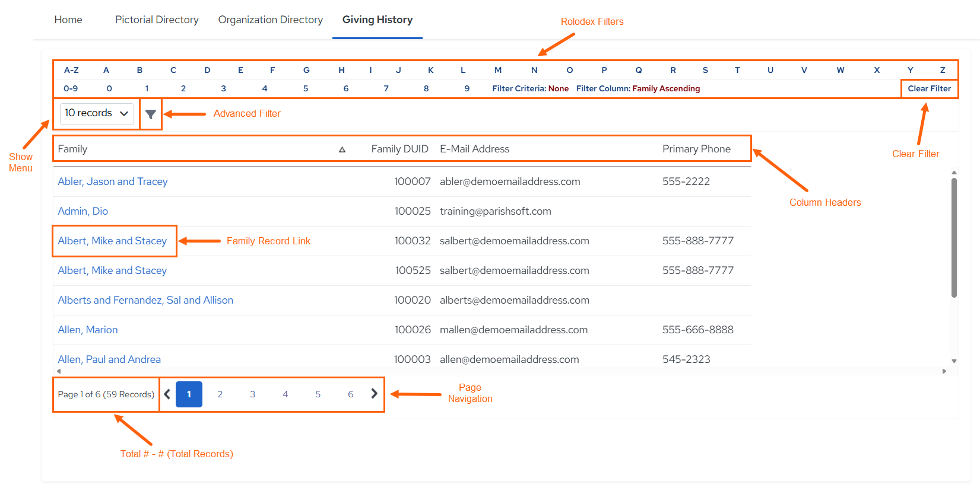Viewport: 980px width, 491px height.
Task: Go to page 4
Action: 286,394
